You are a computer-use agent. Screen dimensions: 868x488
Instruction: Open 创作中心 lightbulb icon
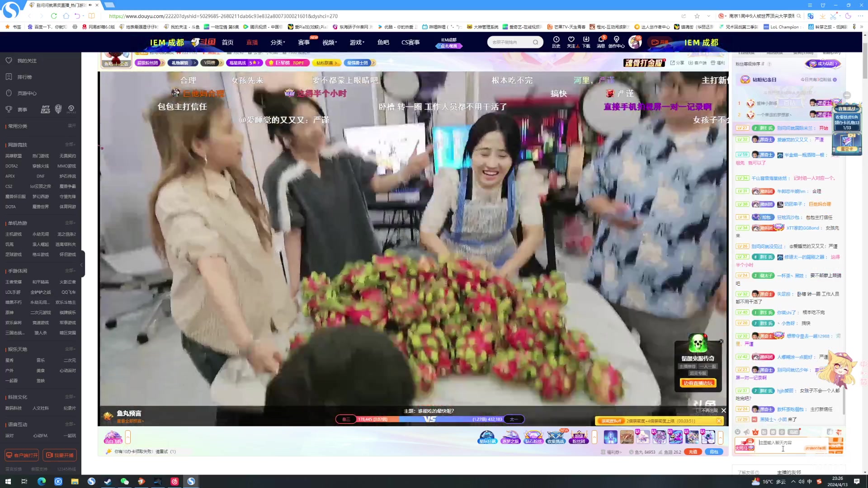coord(616,39)
